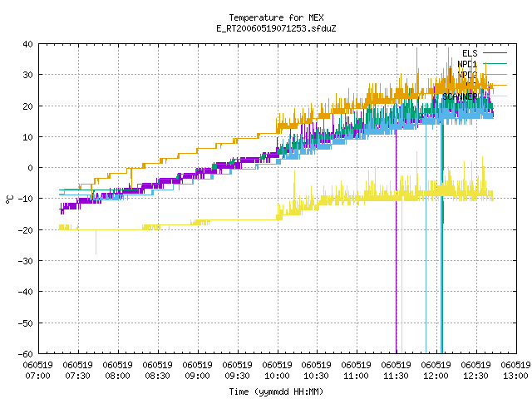Select the ELS legend label
532x399 pixels.
470,53
